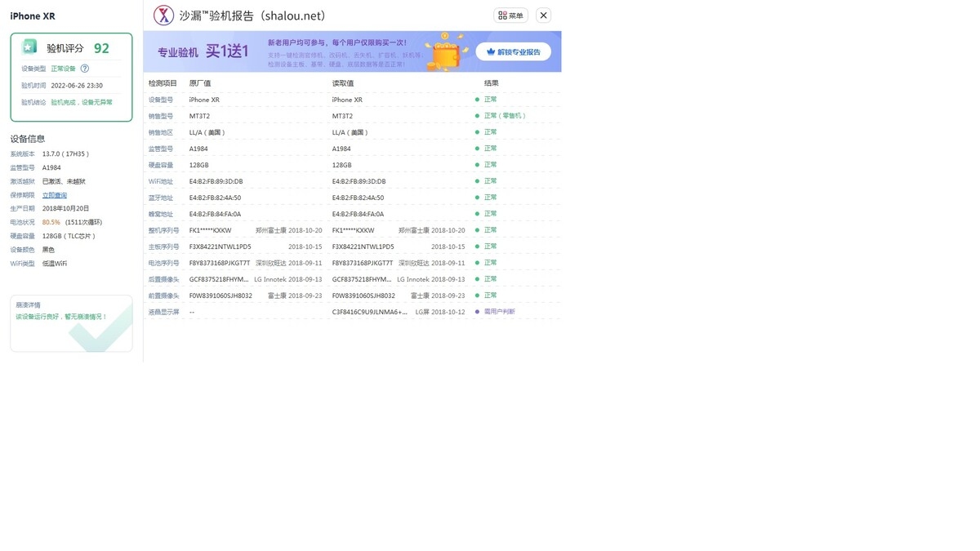The width and height of the screenshot is (980, 551).
Task: Click the 专业验机 买1送1 promotional banner
Action: [x=352, y=51]
